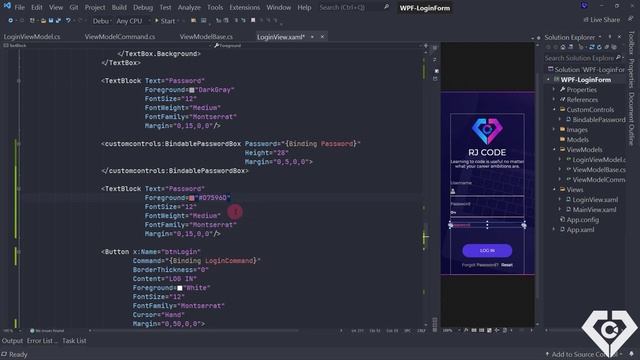Select the Models folder
The image size is (640, 360).
(577, 140)
